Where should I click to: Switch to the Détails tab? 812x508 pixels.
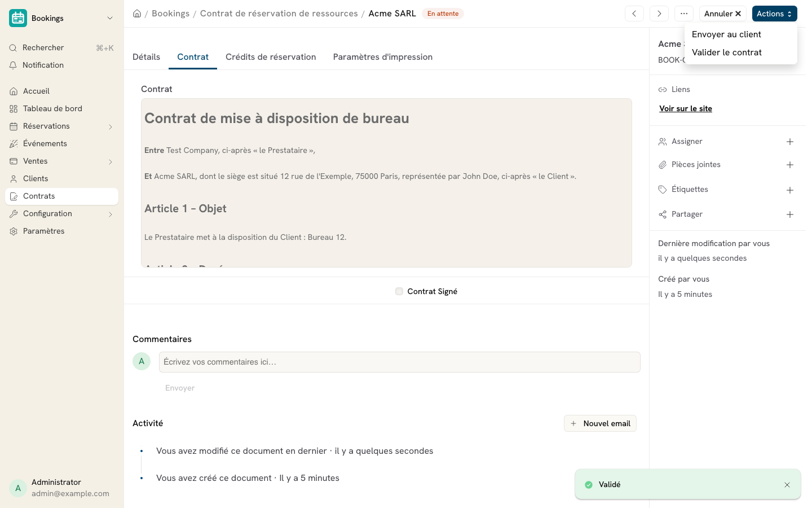click(x=147, y=57)
